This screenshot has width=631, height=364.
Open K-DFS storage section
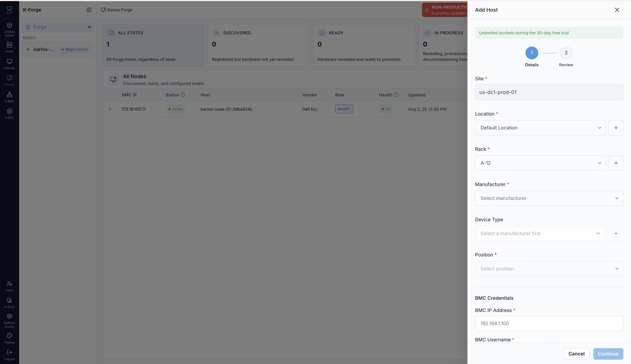coord(9,114)
